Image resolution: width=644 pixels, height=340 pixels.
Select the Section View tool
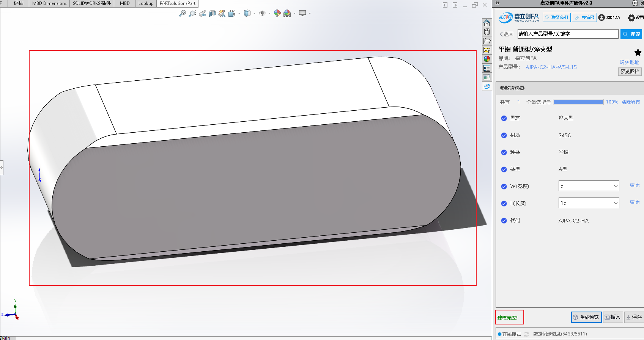pos(212,14)
